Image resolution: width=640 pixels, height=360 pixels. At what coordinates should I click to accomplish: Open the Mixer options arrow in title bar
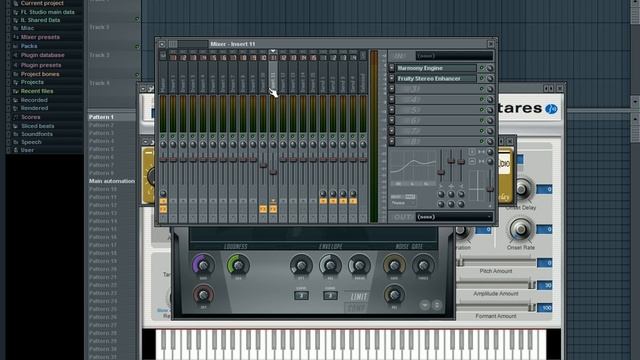pos(162,44)
